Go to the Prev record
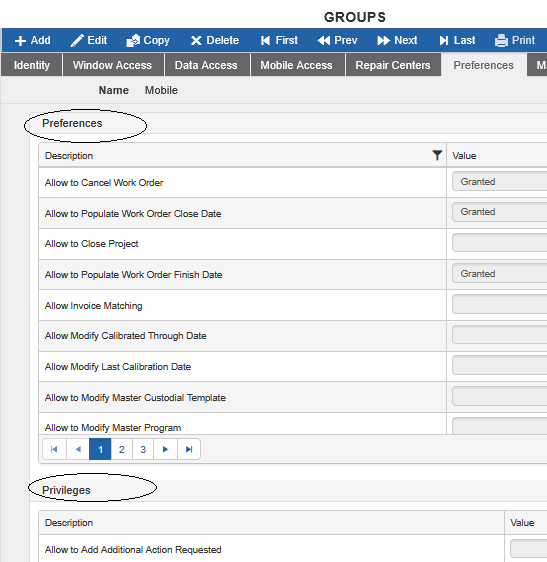The width and height of the screenshot is (547, 562). point(337,40)
